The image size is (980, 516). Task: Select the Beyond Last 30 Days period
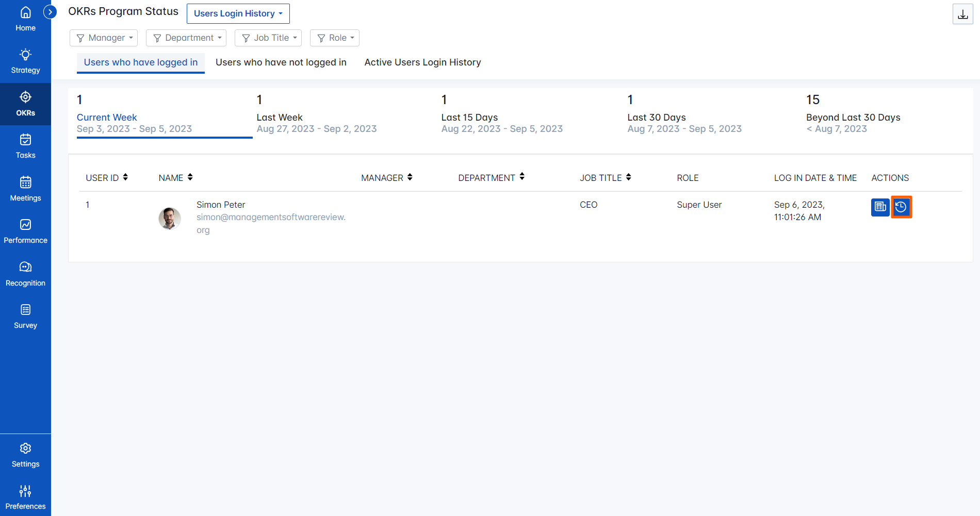point(853,114)
